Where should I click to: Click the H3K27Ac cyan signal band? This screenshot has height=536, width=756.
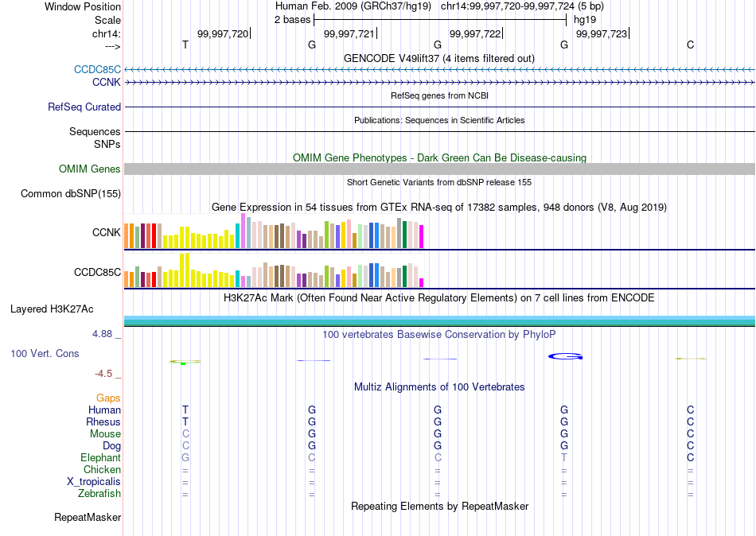pyautogui.click(x=440, y=320)
